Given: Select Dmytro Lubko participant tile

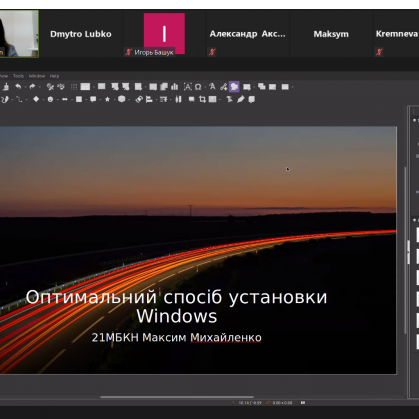Looking at the screenshot, I should (81, 34).
